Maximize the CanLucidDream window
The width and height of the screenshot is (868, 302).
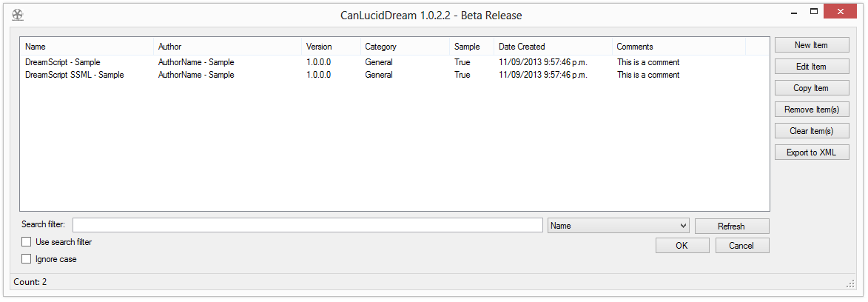814,11
